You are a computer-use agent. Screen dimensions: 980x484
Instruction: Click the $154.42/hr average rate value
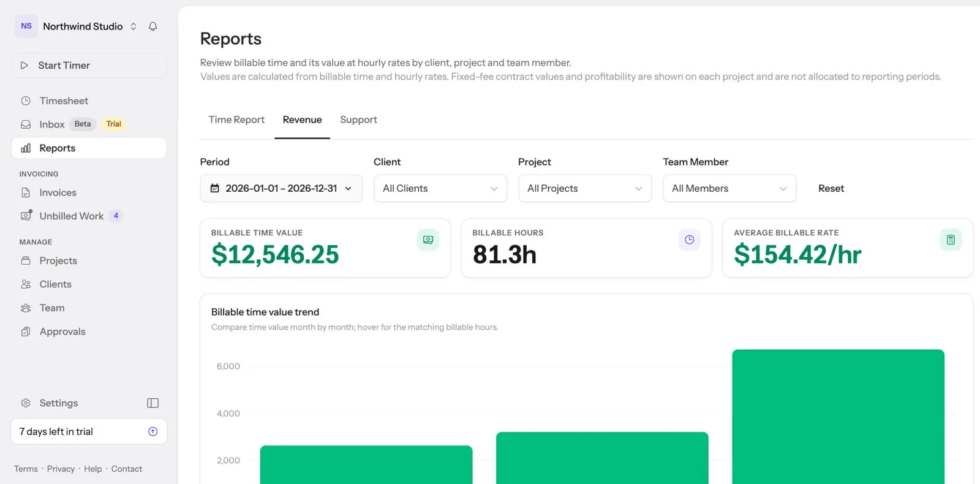(797, 254)
